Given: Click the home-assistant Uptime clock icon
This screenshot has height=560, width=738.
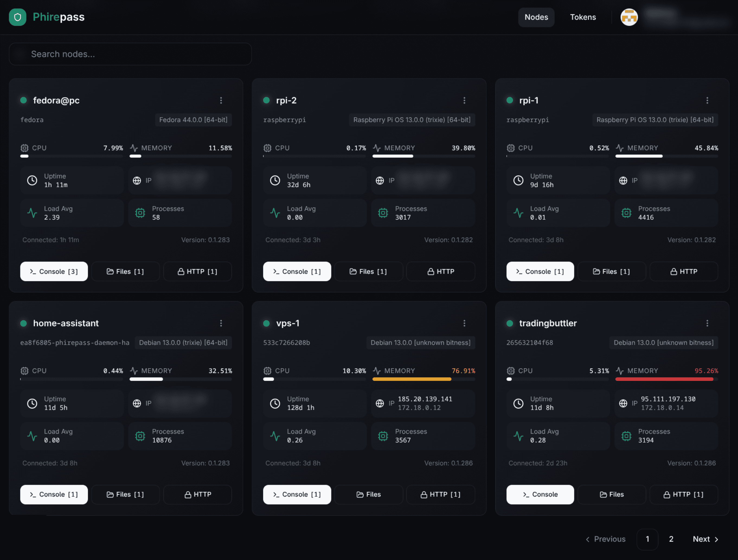Looking at the screenshot, I should (x=32, y=403).
